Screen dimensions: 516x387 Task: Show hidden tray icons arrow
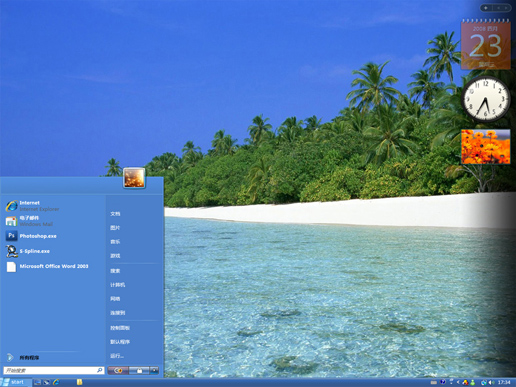pyautogui.click(x=458, y=382)
